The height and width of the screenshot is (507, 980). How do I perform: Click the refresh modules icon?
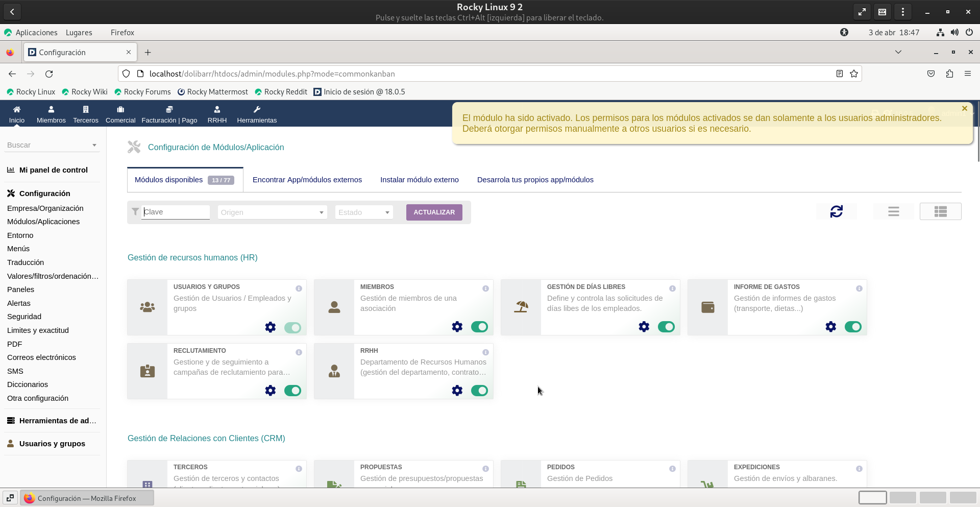pos(836,211)
